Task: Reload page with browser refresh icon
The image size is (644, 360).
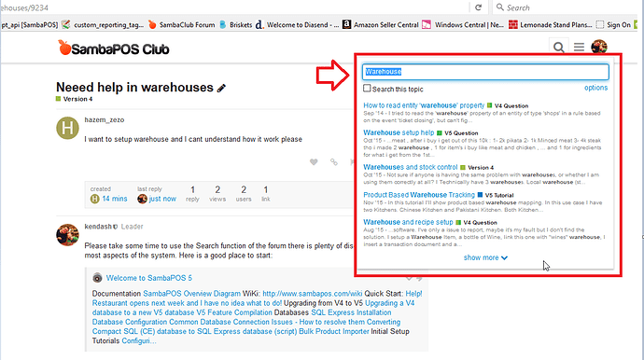Action: (479, 7)
